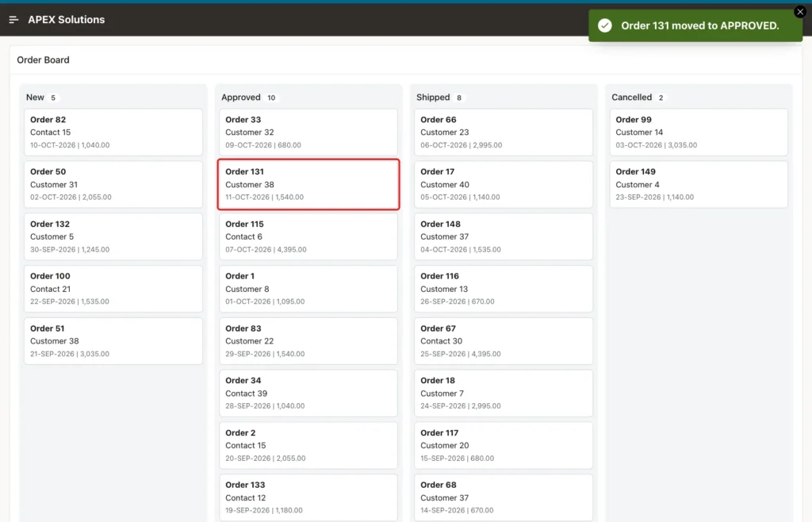Select the "Shipped" column header

click(433, 98)
